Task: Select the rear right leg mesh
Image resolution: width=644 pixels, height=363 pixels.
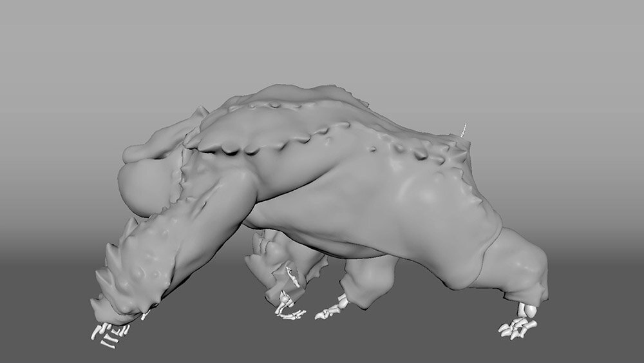Action: 513,267
